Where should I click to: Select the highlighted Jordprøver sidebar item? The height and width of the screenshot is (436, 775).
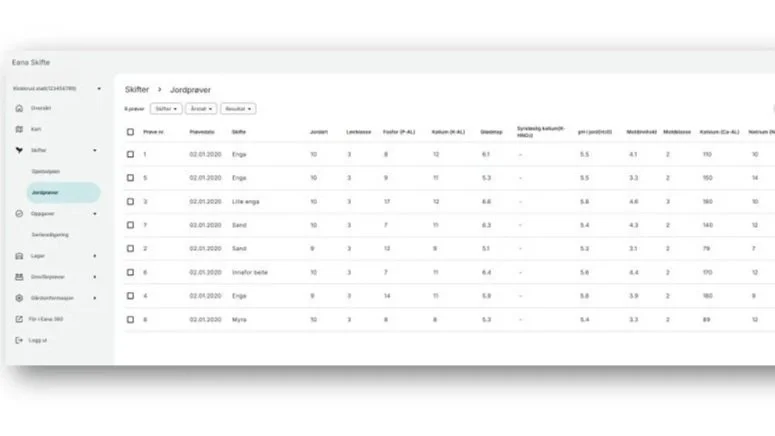click(63, 193)
